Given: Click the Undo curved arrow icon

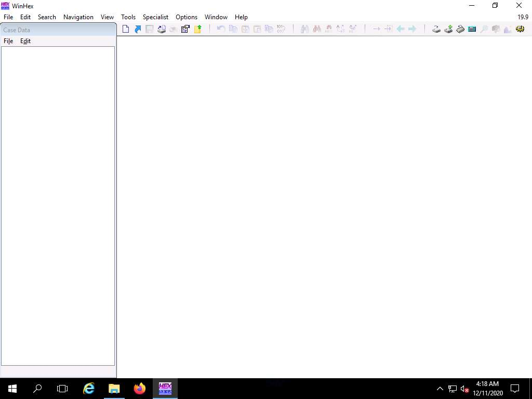Looking at the screenshot, I should click(x=221, y=29).
